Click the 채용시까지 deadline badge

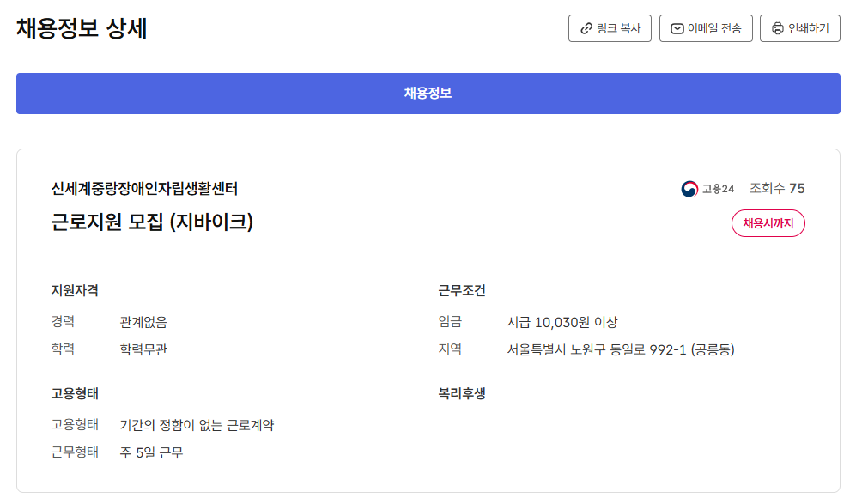(768, 223)
